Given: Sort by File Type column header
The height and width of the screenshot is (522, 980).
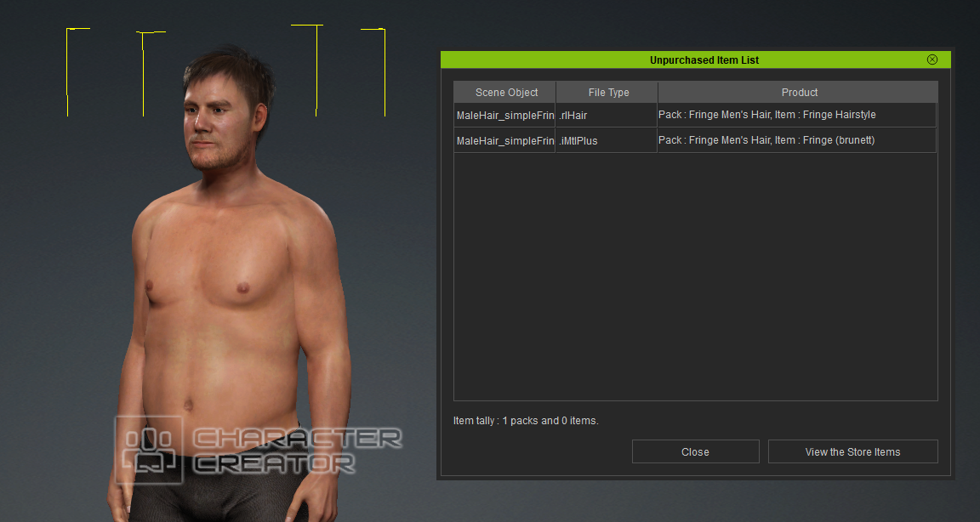Looking at the screenshot, I should [x=607, y=92].
